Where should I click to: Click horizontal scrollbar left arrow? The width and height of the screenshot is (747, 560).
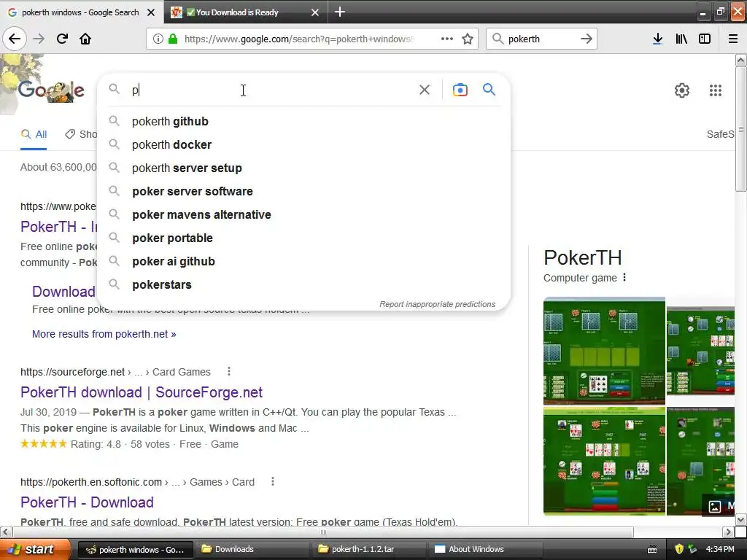5,532
